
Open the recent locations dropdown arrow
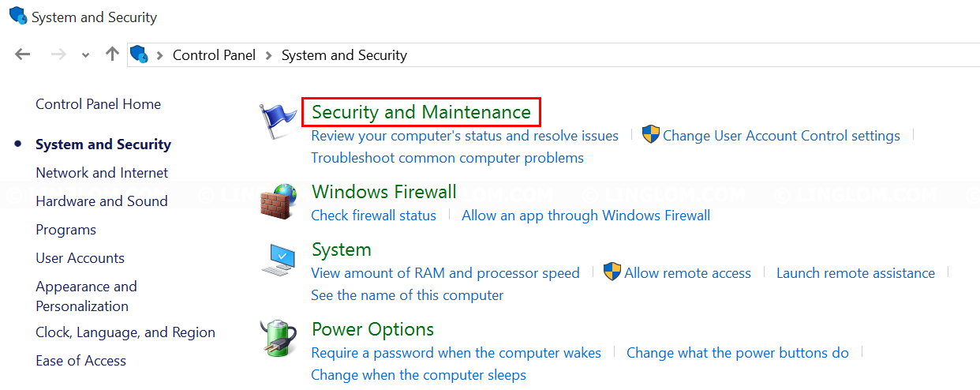click(x=85, y=55)
